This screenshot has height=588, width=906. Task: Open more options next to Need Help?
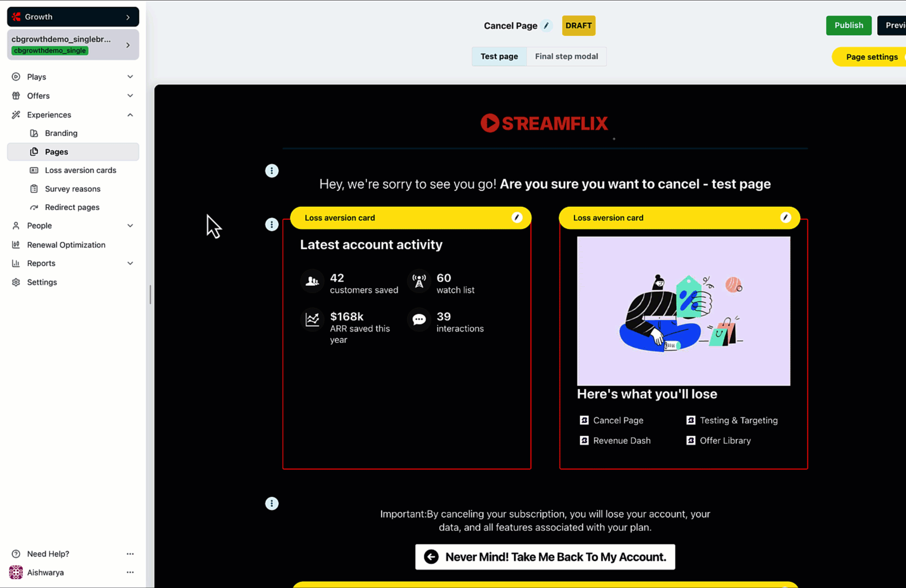coord(130,554)
